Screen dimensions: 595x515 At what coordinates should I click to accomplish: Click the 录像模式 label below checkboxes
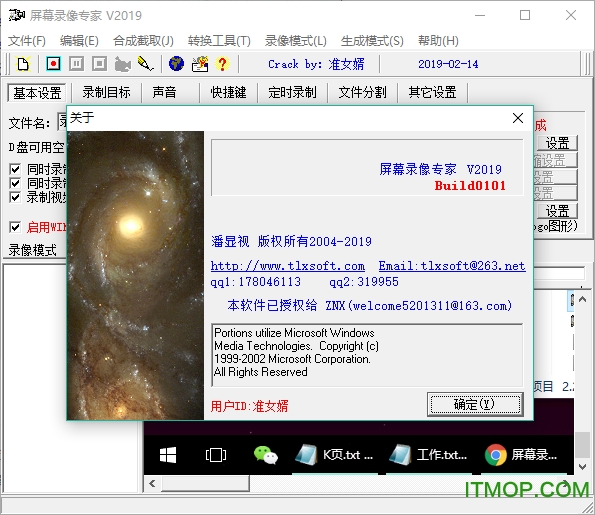(x=33, y=250)
